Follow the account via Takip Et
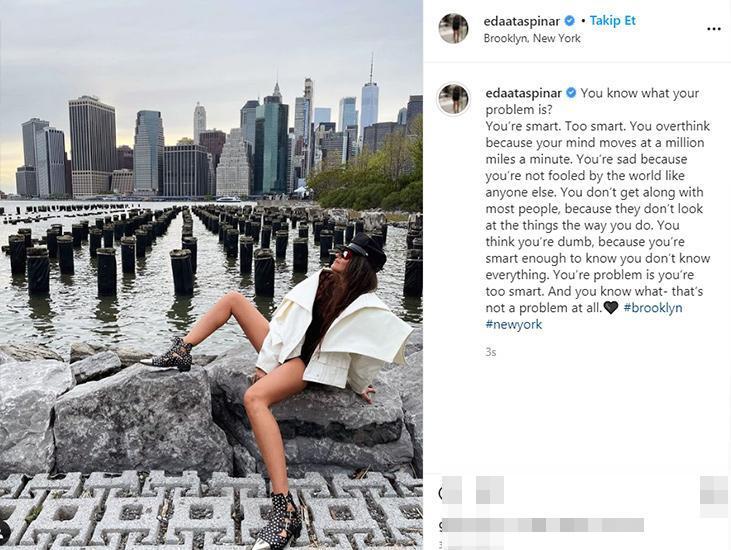The image size is (731, 550). pos(612,21)
